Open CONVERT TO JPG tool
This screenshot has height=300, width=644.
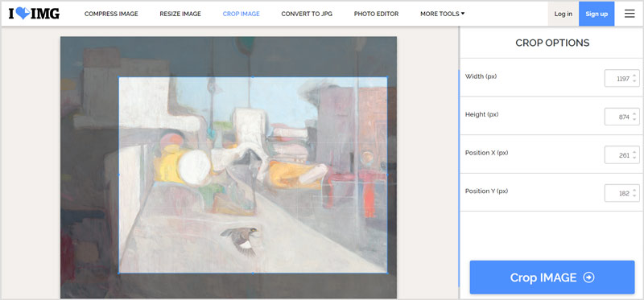[307, 14]
